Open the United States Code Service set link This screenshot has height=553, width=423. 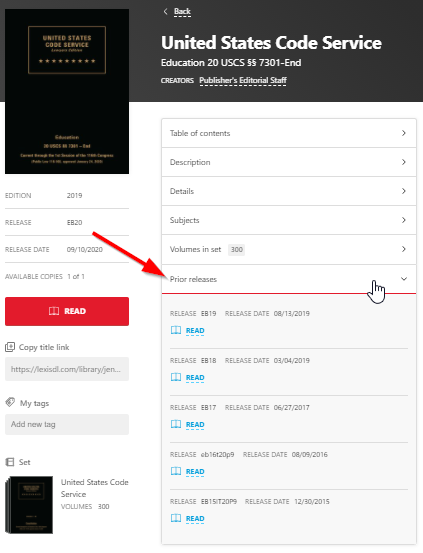[95, 488]
